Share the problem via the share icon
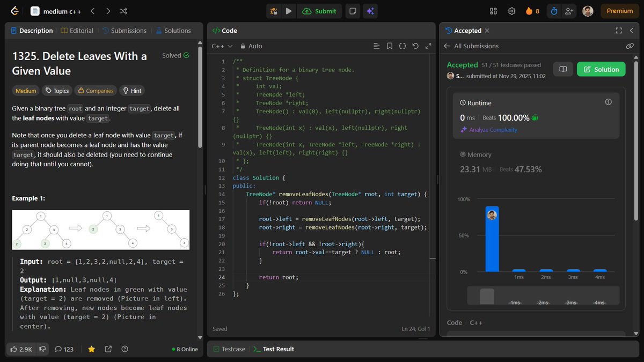The image size is (644, 362). [108, 349]
